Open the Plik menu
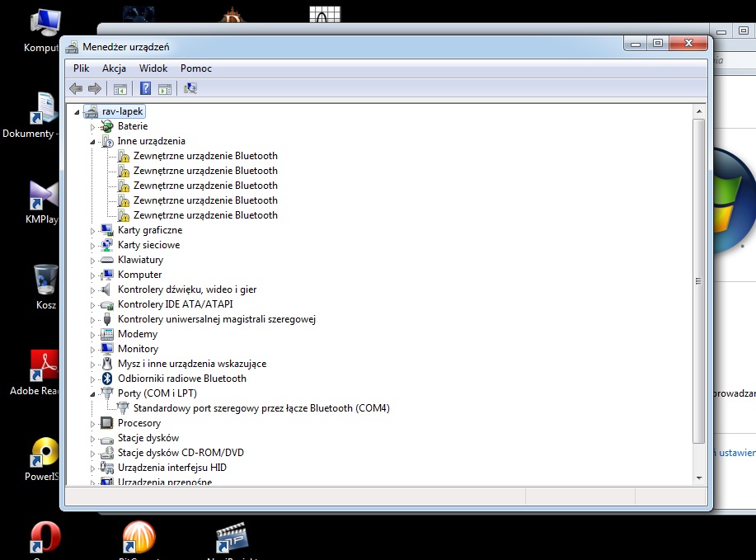Viewport: 756px width, 560px height. click(81, 68)
